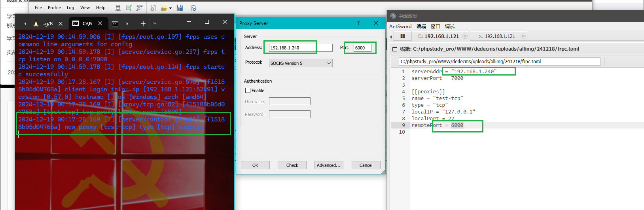644x210 pixels.
Task: Click line number 10 in the editor gutter
Action: click(402, 132)
